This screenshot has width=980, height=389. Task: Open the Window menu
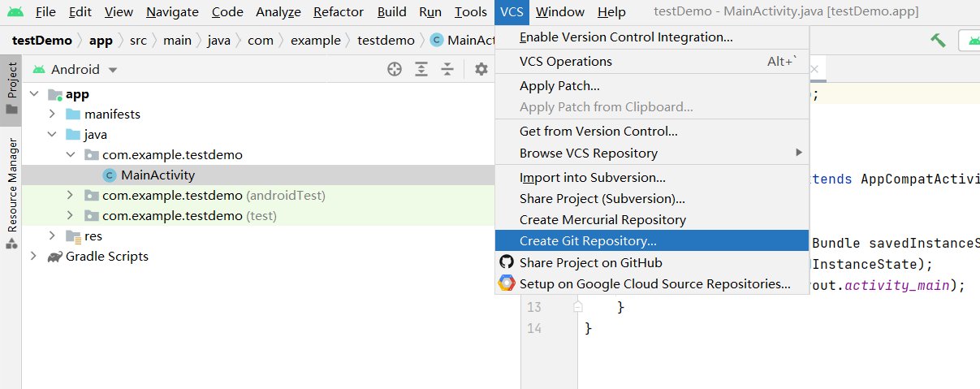point(560,12)
